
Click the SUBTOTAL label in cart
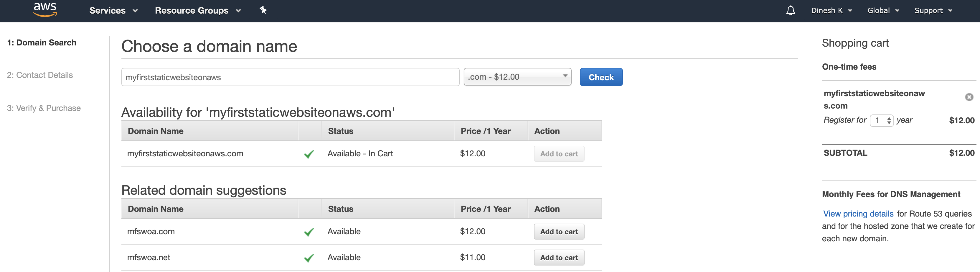pyautogui.click(x=845, y=153)
